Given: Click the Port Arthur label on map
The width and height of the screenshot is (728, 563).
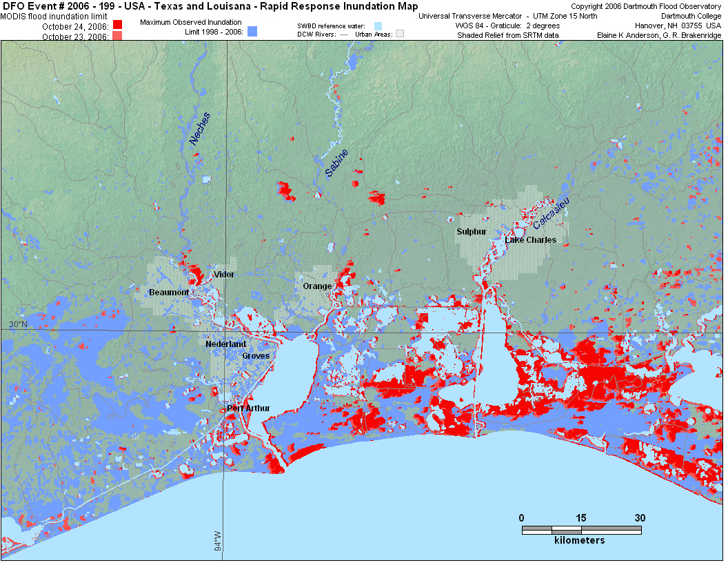Looking at the screenshot, I should (248, 408).
